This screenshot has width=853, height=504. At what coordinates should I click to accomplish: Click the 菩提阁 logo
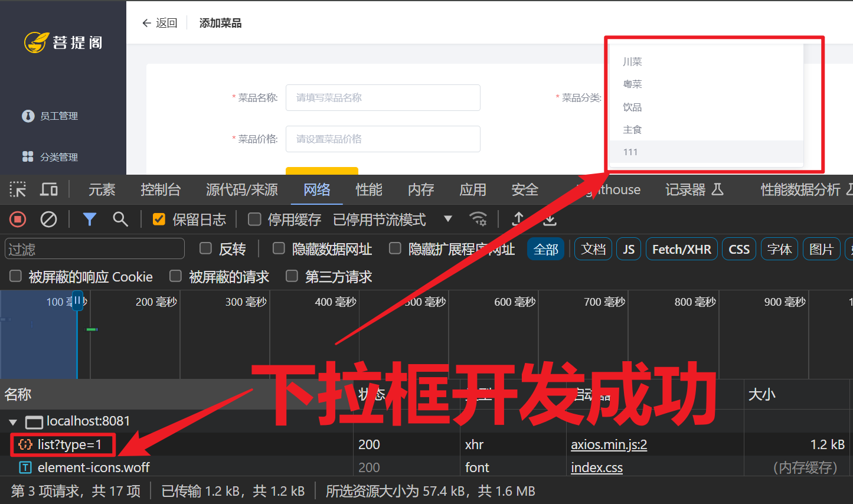click(63, 42)
